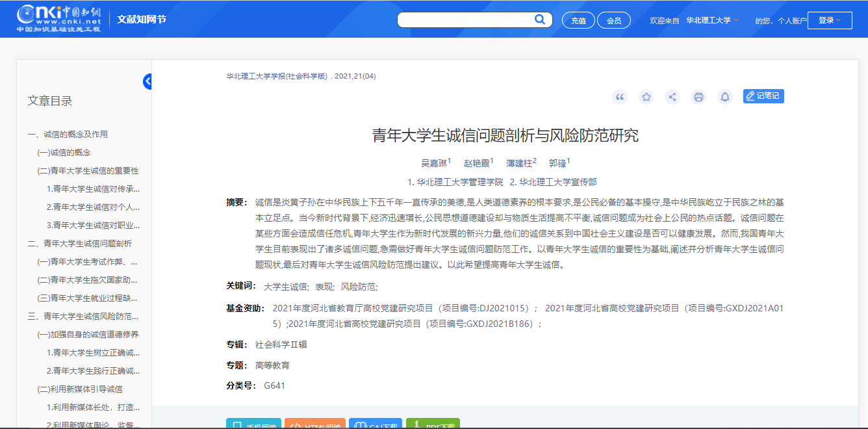This screenshot has height=429, width=868.
Task: Collapse the 文章目录 sidebar with the arrow
Action: (x=147, y=81)
